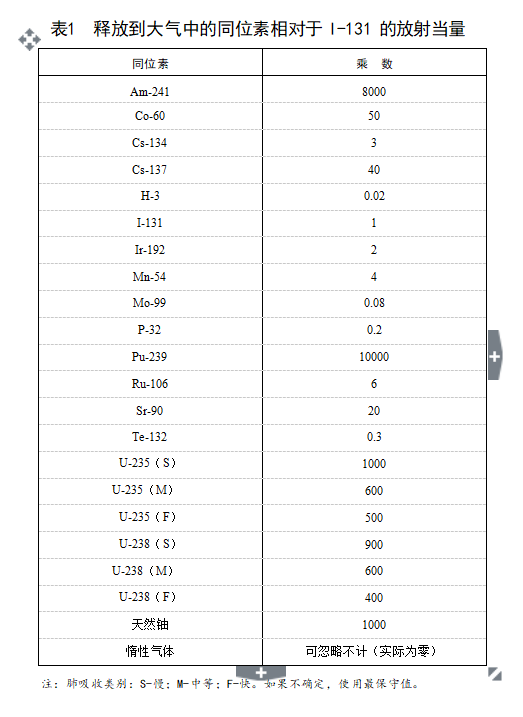
Task: Select the 天然铀 cell
Action: [x=150, y=625]
